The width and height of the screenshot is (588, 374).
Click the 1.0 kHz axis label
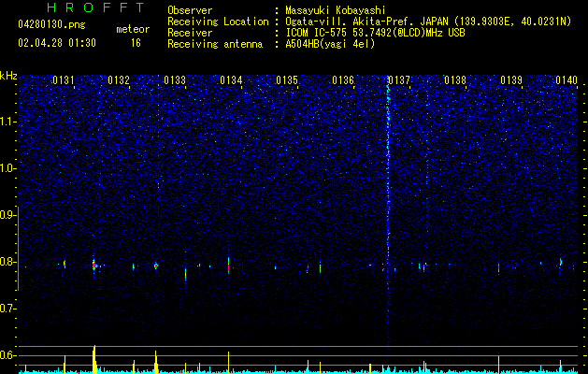(x=7, y=168)
